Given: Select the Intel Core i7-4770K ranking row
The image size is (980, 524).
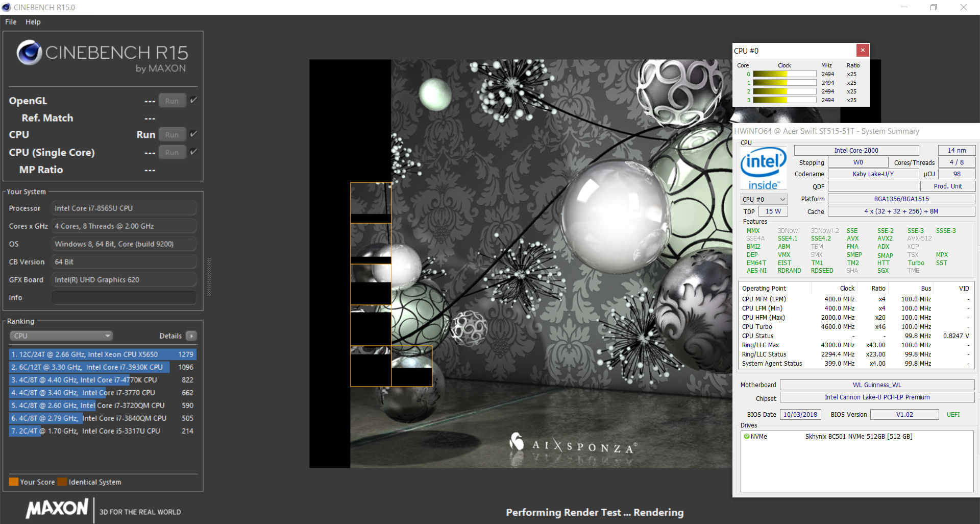Looking at the screenshot, I should pos(103,380).
